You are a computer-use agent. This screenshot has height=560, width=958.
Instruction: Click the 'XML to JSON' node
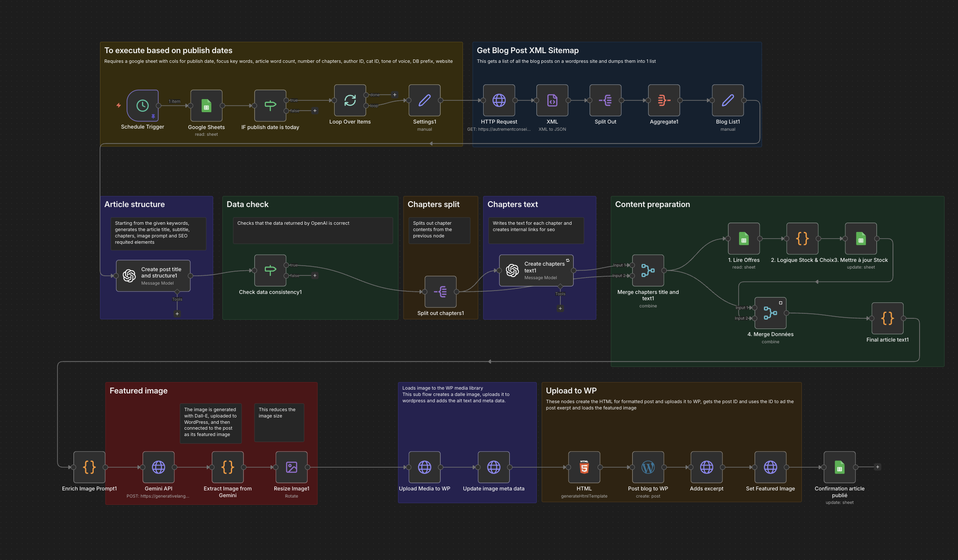552,101
